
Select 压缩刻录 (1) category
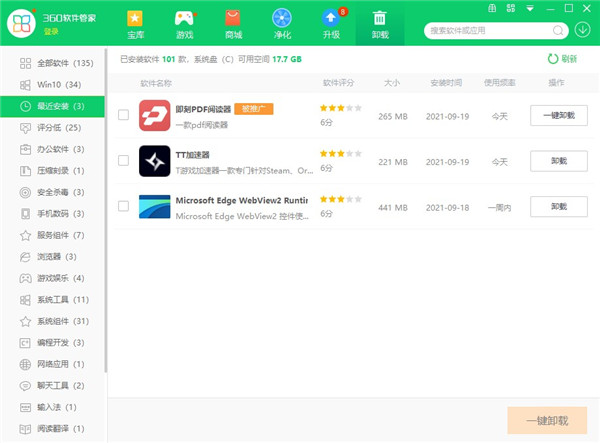(52, 171)
